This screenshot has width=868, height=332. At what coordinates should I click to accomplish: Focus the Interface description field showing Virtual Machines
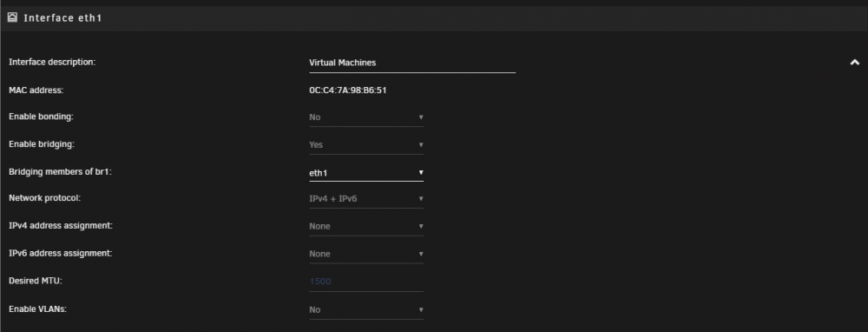point(411,63)
